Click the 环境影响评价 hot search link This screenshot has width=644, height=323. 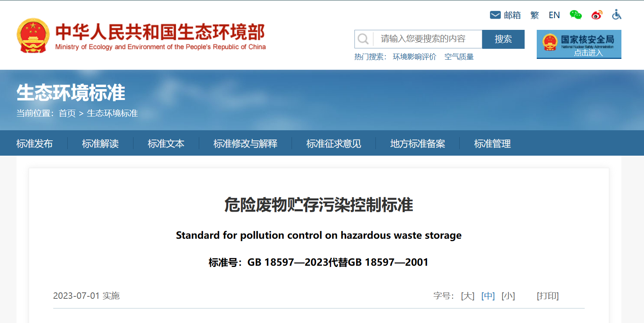(414, 57)
